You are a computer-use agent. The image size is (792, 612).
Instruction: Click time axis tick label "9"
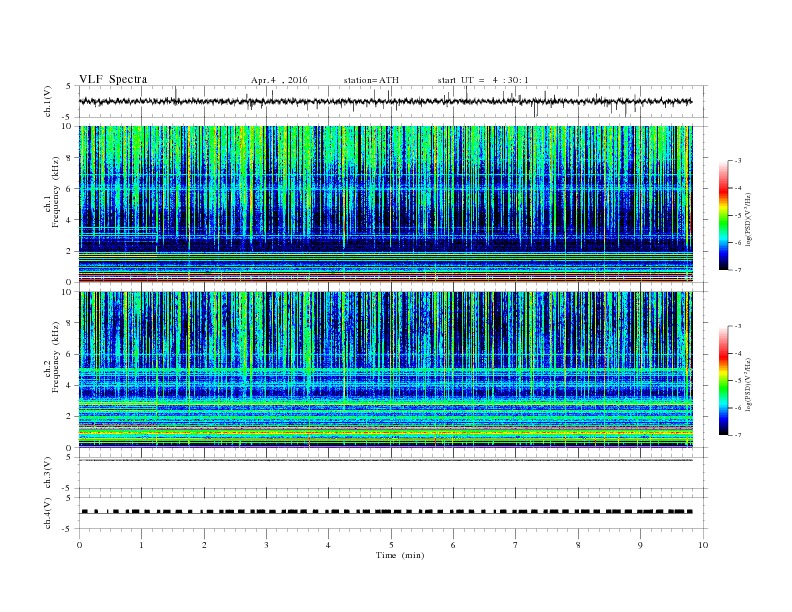pyautogui.click(x=640, y=545)
